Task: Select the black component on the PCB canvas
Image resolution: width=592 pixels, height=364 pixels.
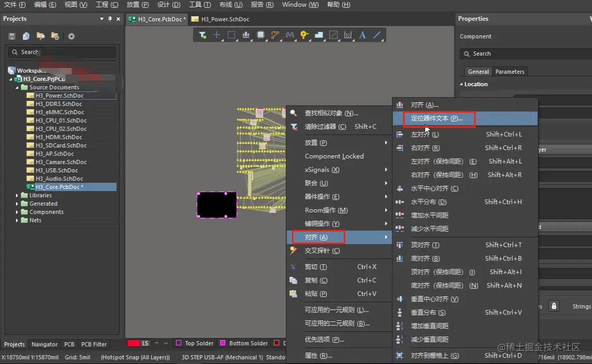Action: 217,205
